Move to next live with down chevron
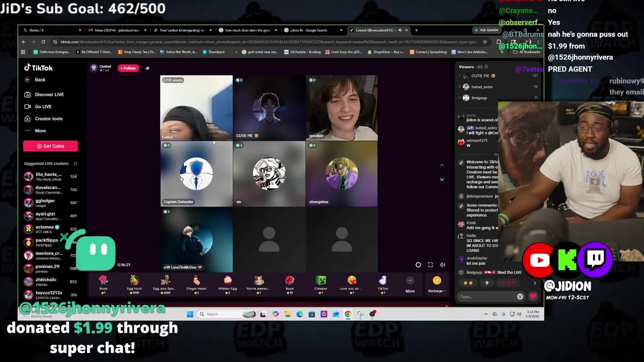The width and height of the screenshot is (644, 362). point(442,179)
